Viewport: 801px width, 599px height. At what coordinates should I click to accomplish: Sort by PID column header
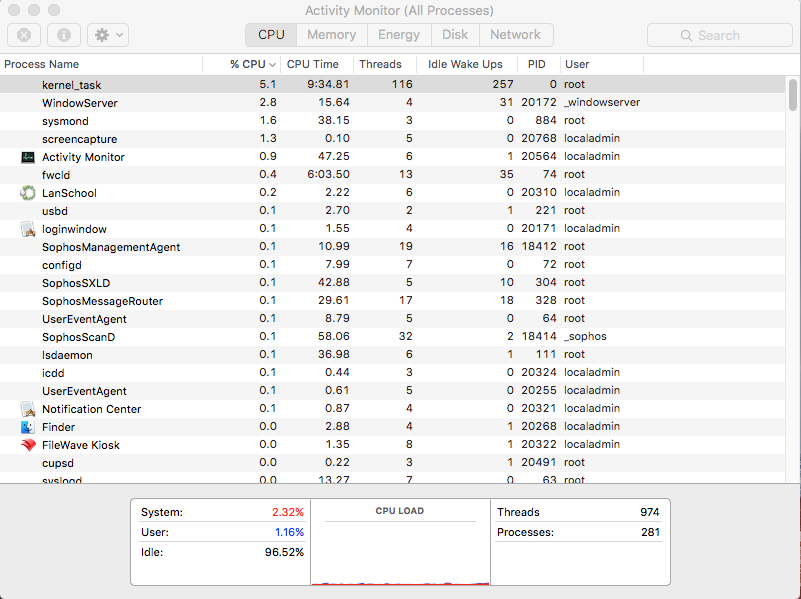[x=539, y=64]
